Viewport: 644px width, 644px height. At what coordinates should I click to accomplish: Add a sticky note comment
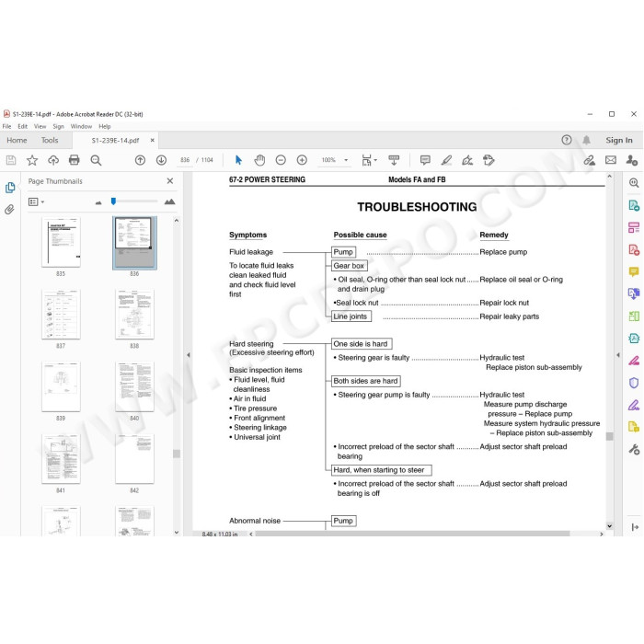coord(425,160)
